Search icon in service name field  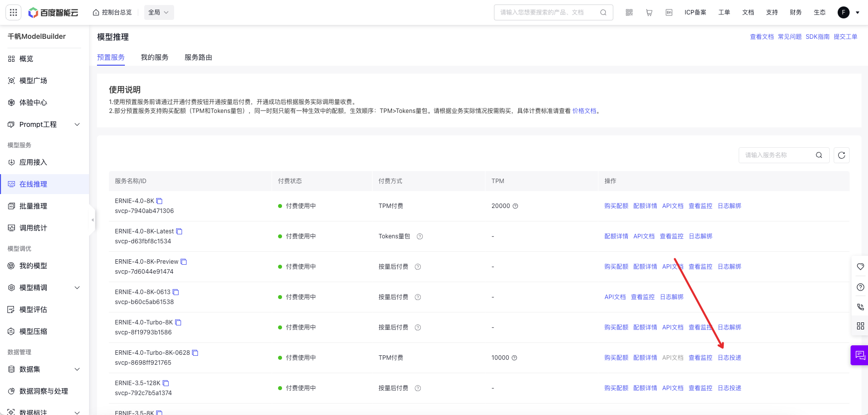pyautogui.click(x=819, y=155)
